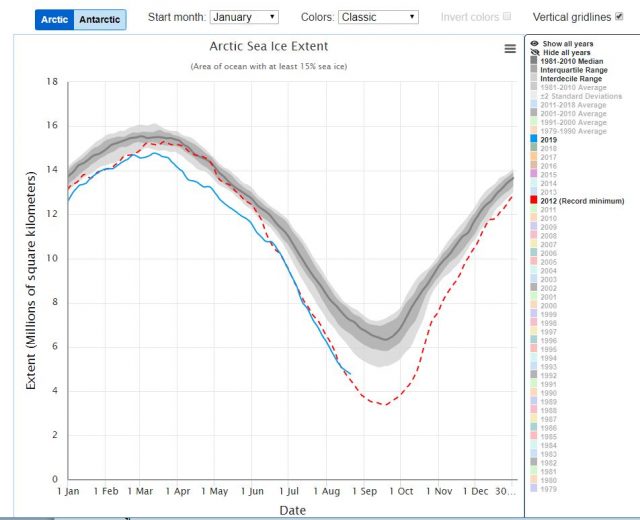Toggle the 2019 series blue legend swatch

(534, 139)
